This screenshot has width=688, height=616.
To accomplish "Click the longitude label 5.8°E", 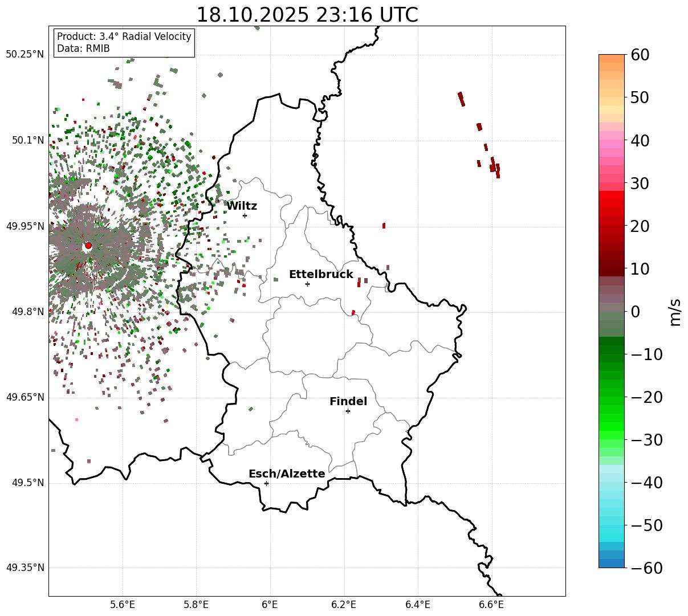I will coord(196,605).
